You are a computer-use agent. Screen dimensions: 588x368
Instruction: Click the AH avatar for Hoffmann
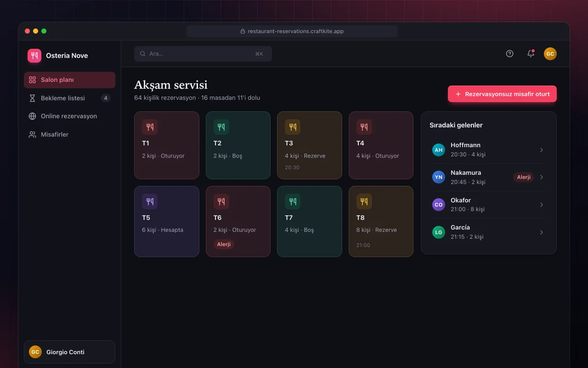pyautogui.click(x=439, y=150)
